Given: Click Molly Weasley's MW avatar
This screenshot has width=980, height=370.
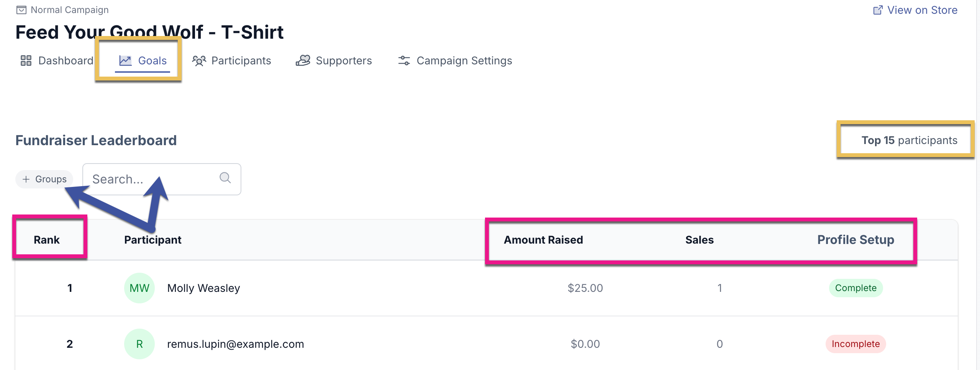Looking at the screenshot, I should pyautogui.click(x=139, y=288).
